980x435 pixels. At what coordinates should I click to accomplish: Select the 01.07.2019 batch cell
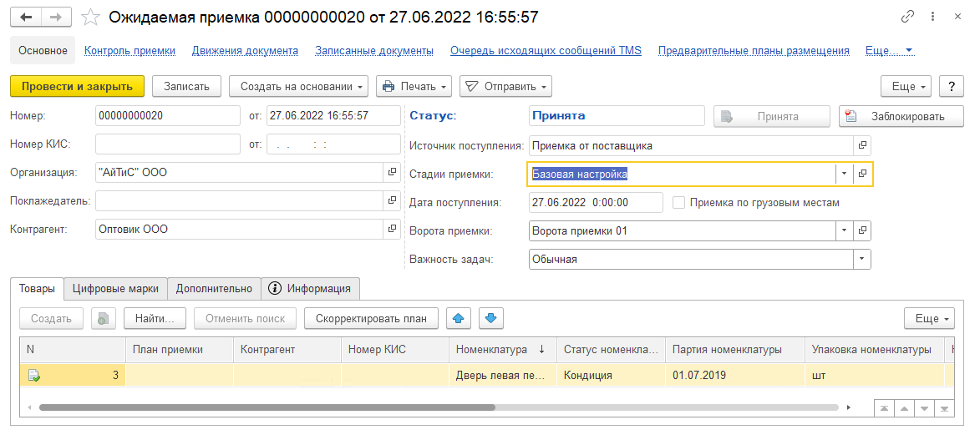pos(735,376)
